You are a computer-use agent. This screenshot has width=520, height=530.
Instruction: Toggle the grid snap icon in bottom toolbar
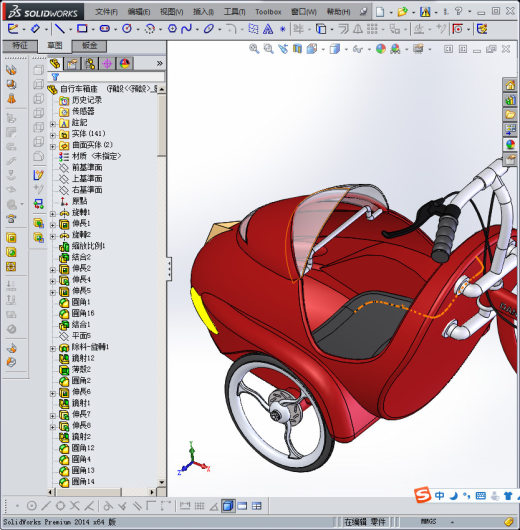click(199, 506)
